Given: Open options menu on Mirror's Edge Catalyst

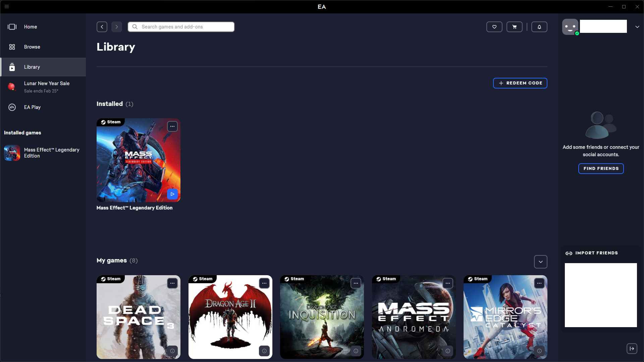Looking at the screenshot, I should (x=539, y=283).
